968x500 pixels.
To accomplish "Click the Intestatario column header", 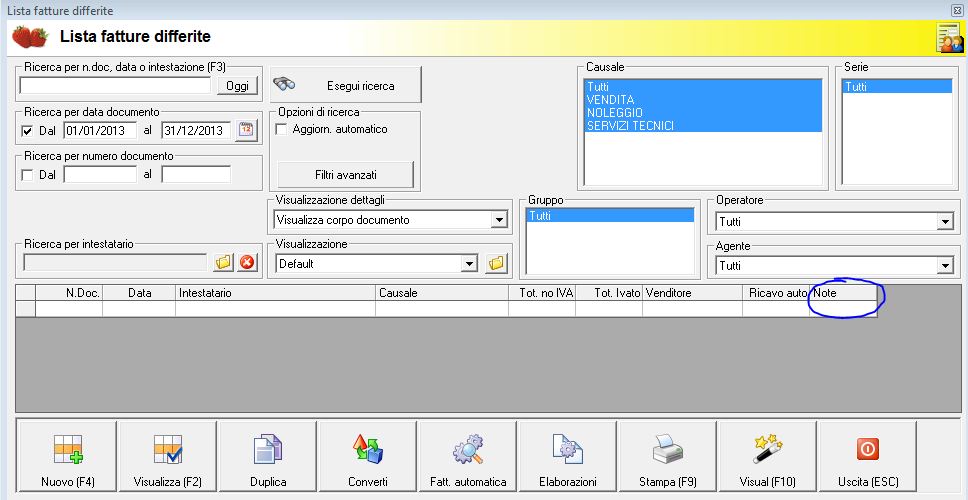I will pyautogui.click(x=275, y=293).
